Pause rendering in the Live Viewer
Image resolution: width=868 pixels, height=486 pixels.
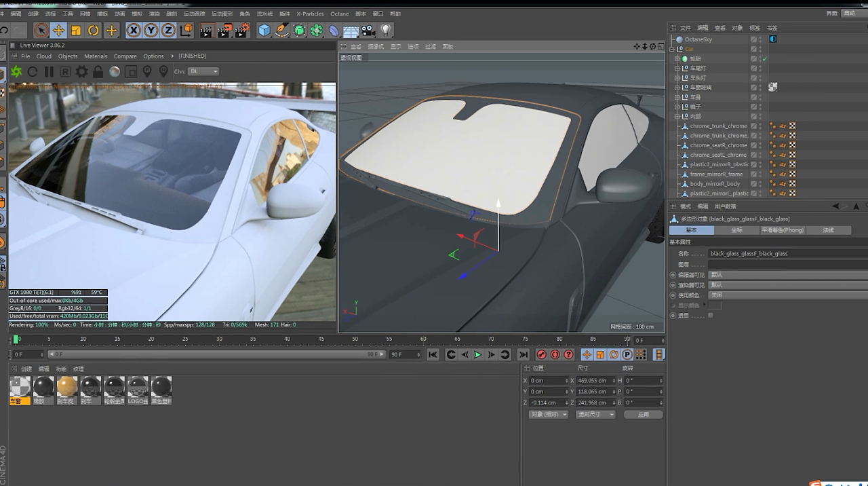(49, 71)
